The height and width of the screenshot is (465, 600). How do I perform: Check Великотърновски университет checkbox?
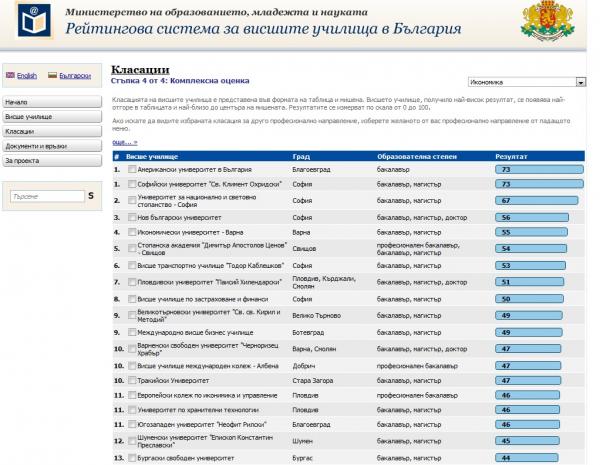[x=132, y=315]
